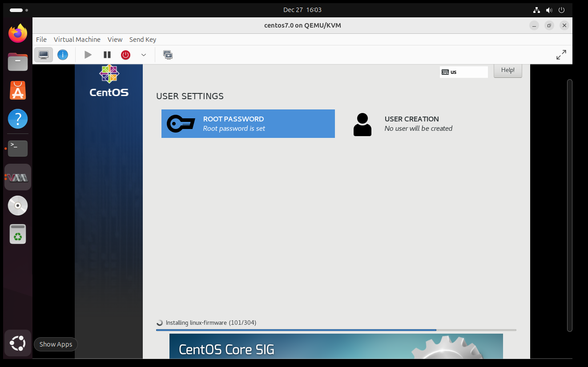Launch Firefox from the dock
Screen dimensions: 588x367
[x=18, y=33]
